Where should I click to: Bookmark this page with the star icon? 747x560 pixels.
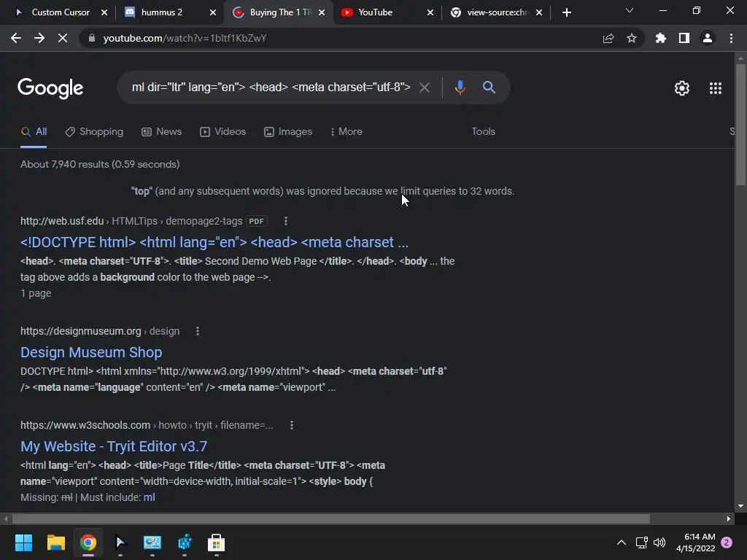[632, 38]
